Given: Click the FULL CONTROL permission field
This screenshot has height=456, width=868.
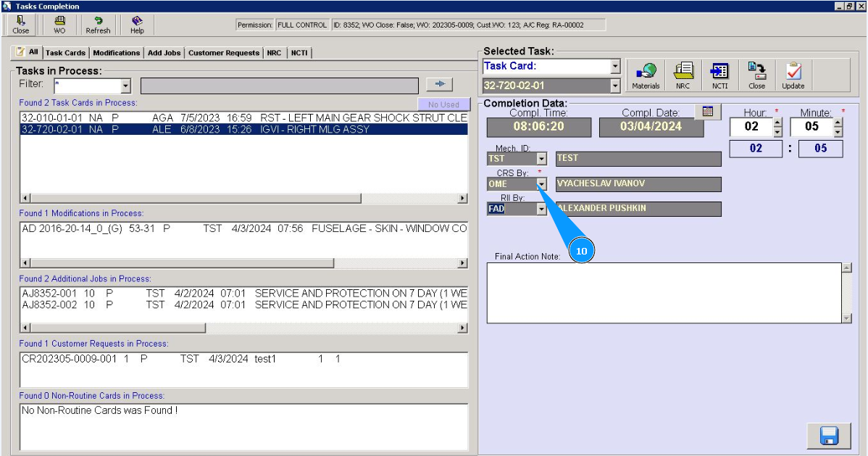Looking at the screenshot, I should tap(301, 25).
